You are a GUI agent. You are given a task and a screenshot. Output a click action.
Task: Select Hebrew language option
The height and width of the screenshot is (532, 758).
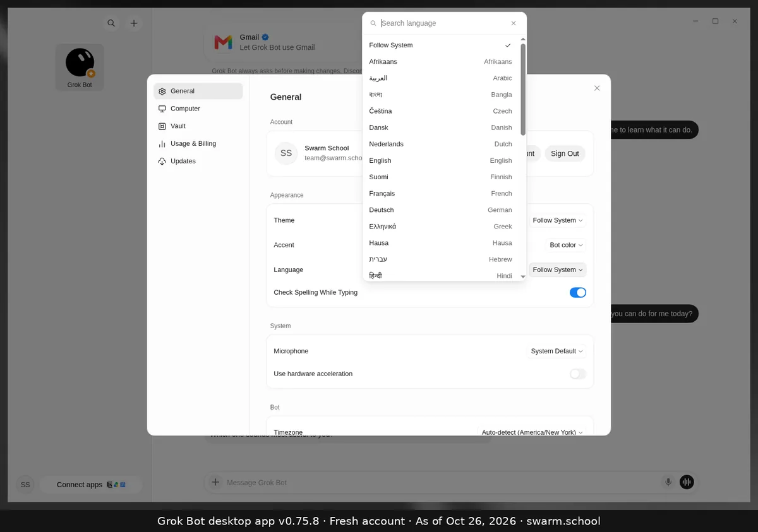(441, 259)
